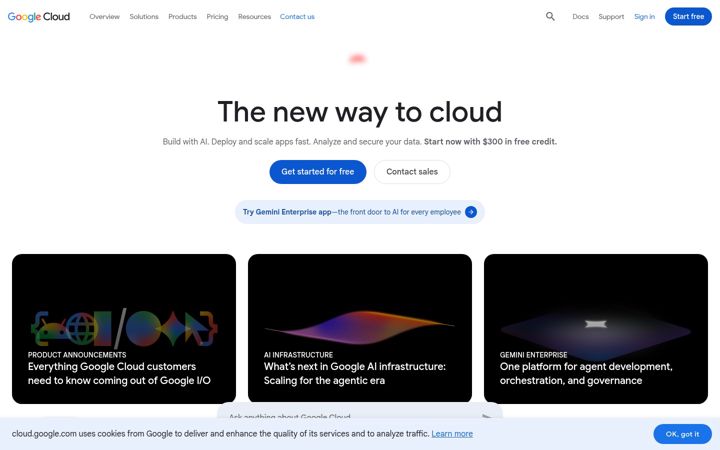
Task: Open the Support link
Action: [x=611, y=17]
